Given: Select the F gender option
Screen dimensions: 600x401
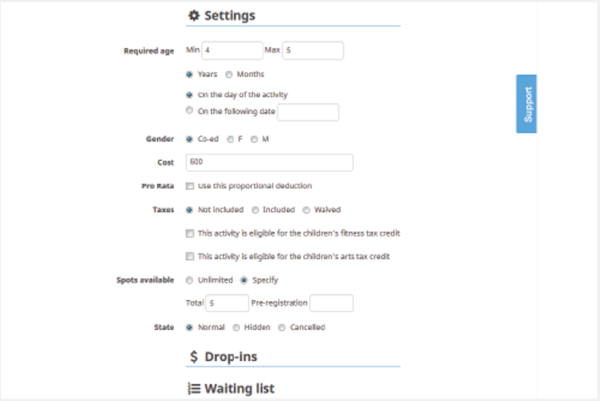Looking at the screenshot, I should pos(229,139).
